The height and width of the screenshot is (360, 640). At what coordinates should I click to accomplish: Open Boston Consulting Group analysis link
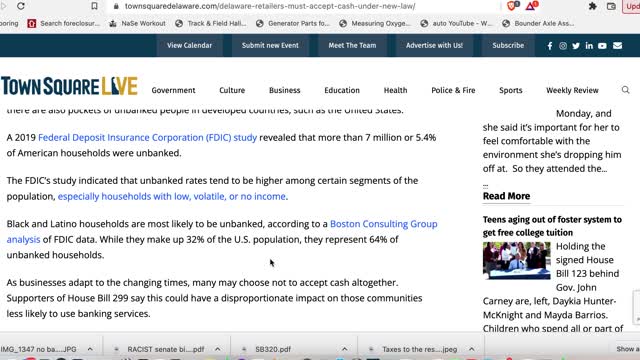383,224
